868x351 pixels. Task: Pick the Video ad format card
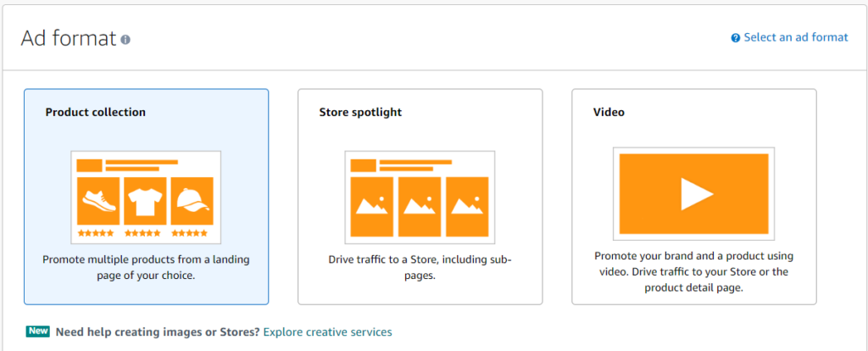(x=694, y=197)
